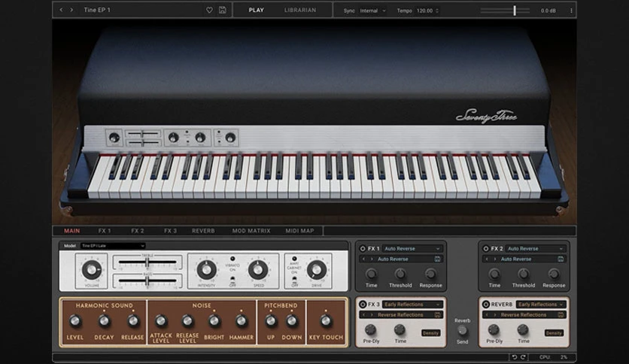
Task: Go to the previous preset with left arrow
Action: coord(61,10)
